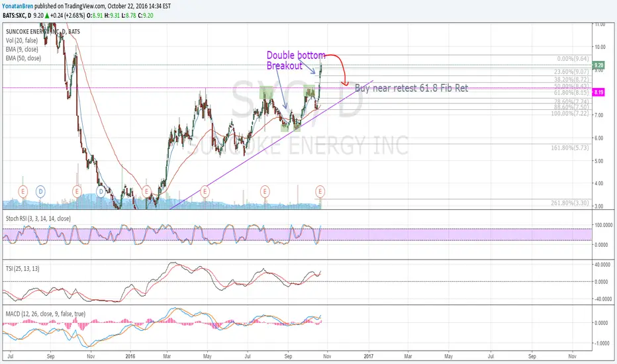
Task: Select the latest earnings E marker of October 2016
Action: [320, 192]
